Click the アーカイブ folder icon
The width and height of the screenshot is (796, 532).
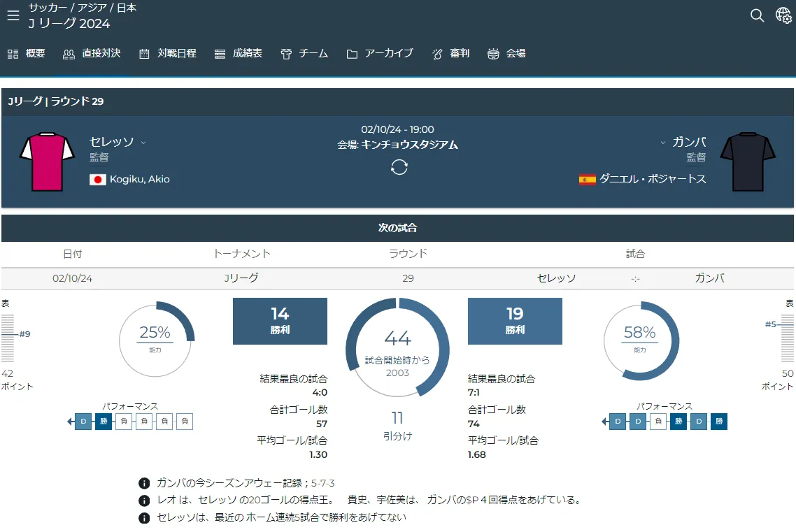pyautogui.click(x=352, y=54)
